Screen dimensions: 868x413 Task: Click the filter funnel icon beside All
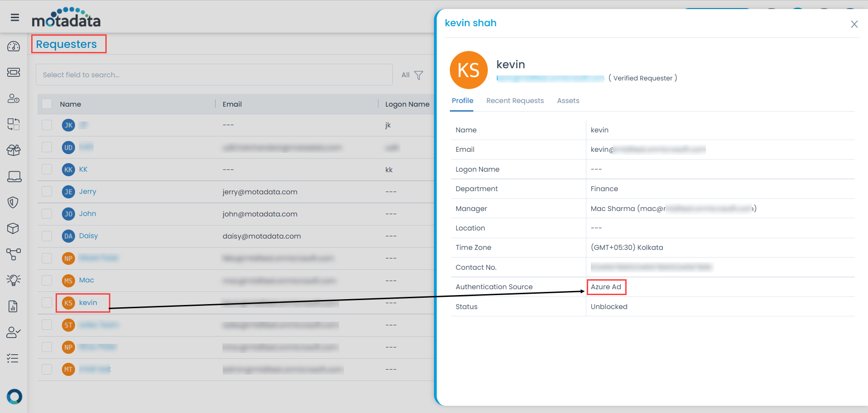point(419,75)
